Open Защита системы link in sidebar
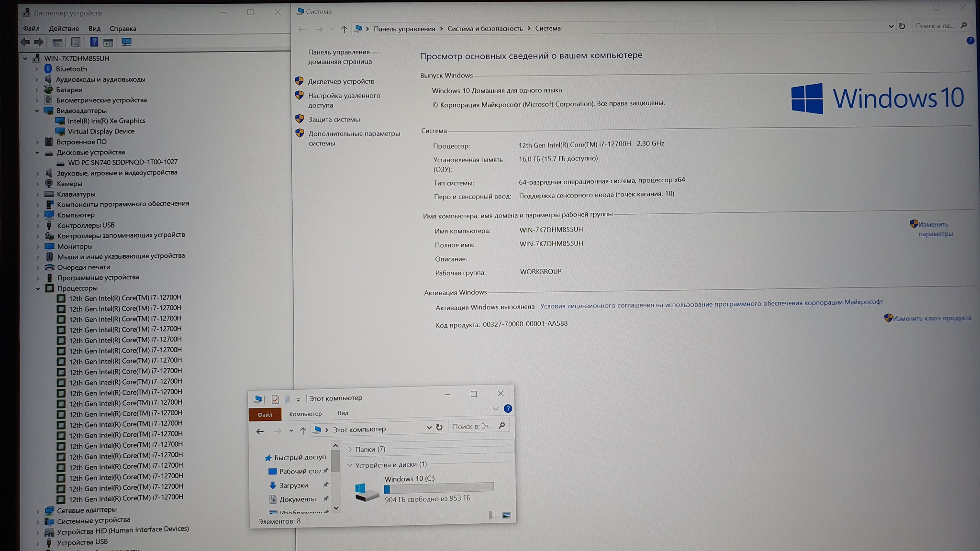 click(334, 119)
